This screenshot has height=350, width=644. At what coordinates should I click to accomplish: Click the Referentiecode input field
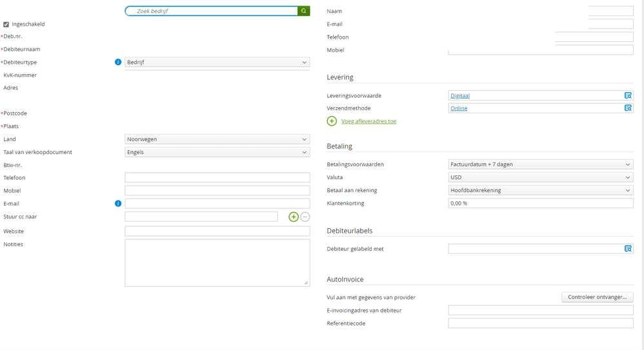tap(541, 324)
